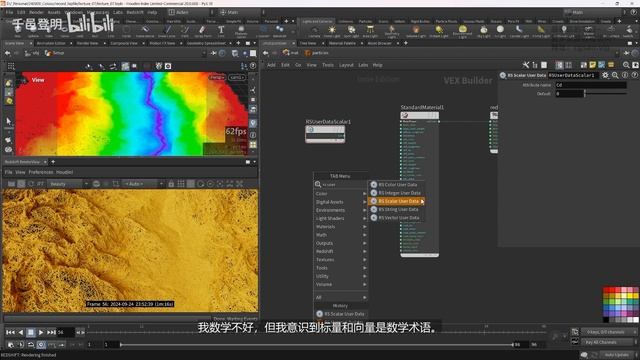Viewport: 640px width, 360px height.
Task: Create an Area Light from the shelf
Action: click(370, 31)
